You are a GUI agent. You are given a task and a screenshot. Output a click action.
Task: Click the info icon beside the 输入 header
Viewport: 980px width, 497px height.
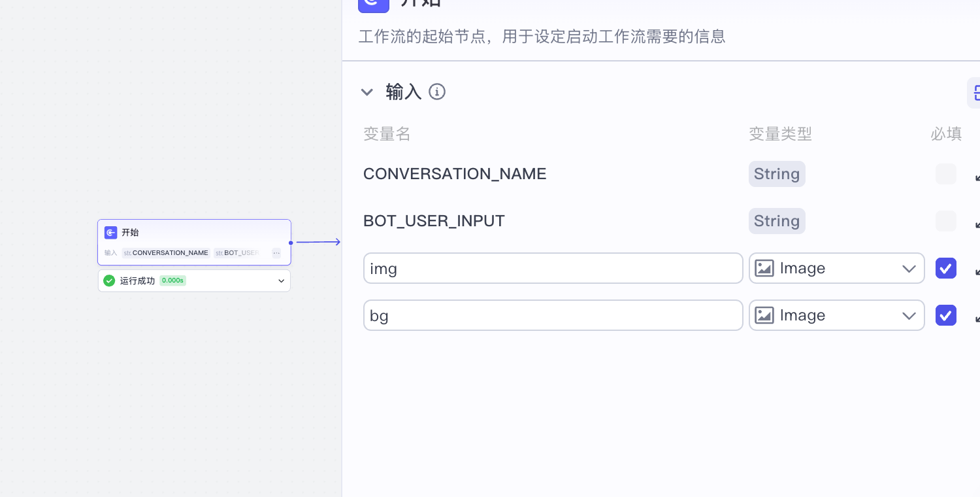pyautogui.click(x=437, y=92)
